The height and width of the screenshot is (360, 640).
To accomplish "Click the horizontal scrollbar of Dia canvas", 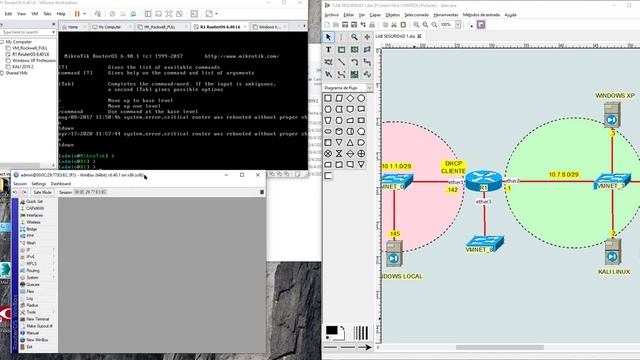I will (500, 347).
